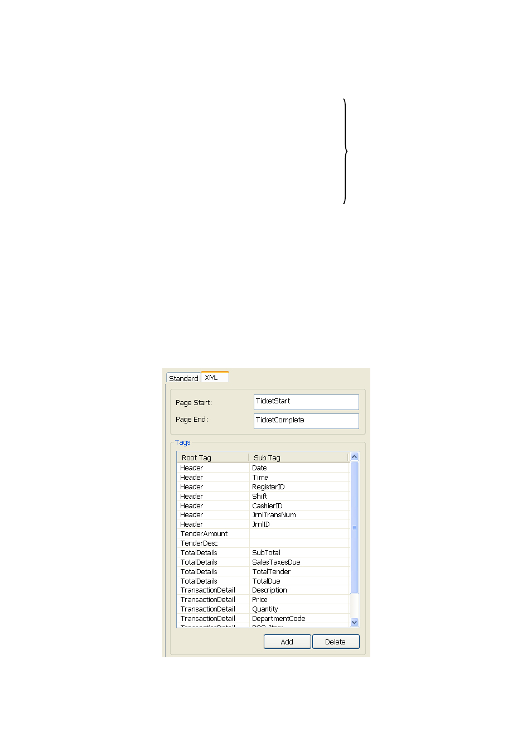Select the TenderDesc row
Screen dimensions: 532x756
pos(263,543)
